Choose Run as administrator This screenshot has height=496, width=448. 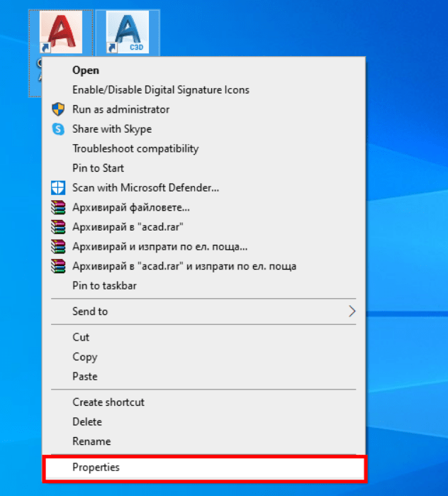203,109
